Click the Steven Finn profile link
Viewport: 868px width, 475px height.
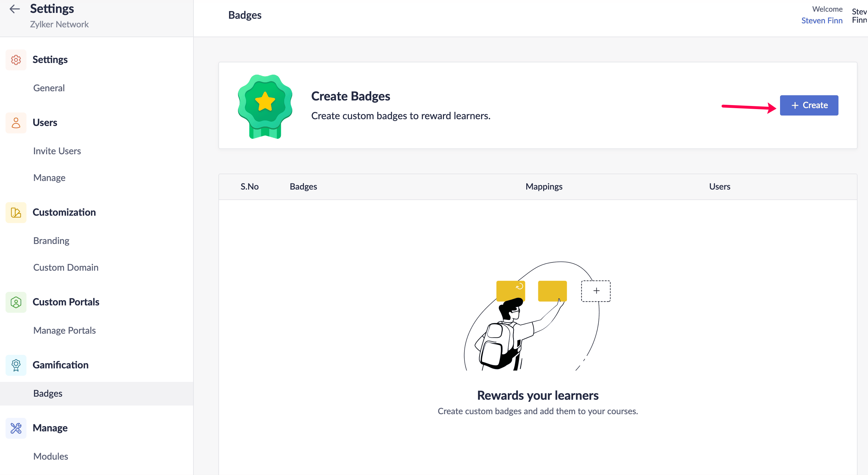pyautogui.click(x=822, y=21)
